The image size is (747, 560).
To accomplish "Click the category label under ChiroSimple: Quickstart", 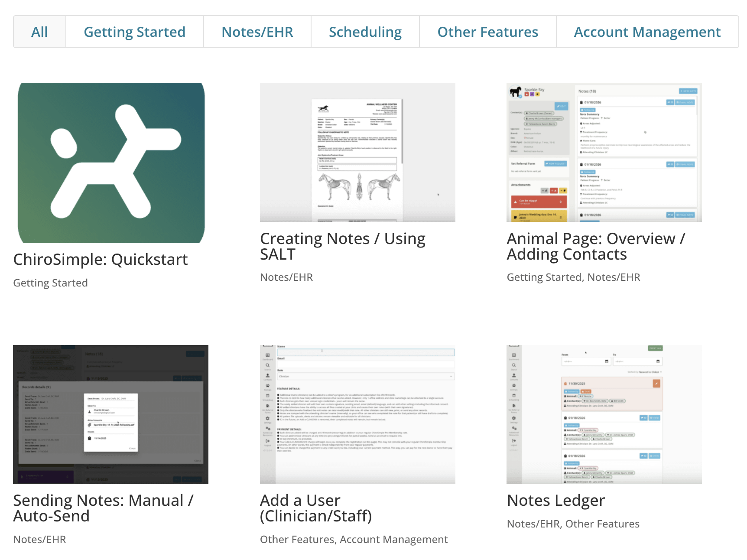I will click(50, 283).
